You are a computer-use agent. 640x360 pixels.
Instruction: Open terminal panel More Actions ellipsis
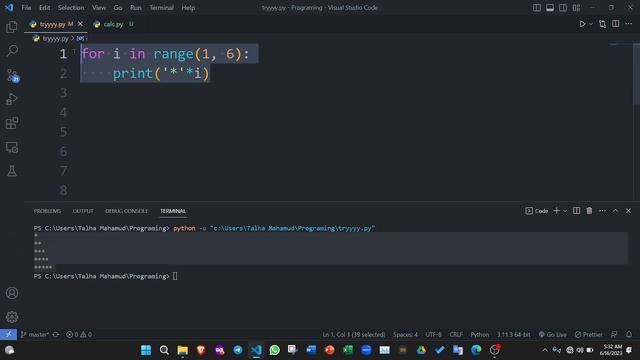[602, 211]
